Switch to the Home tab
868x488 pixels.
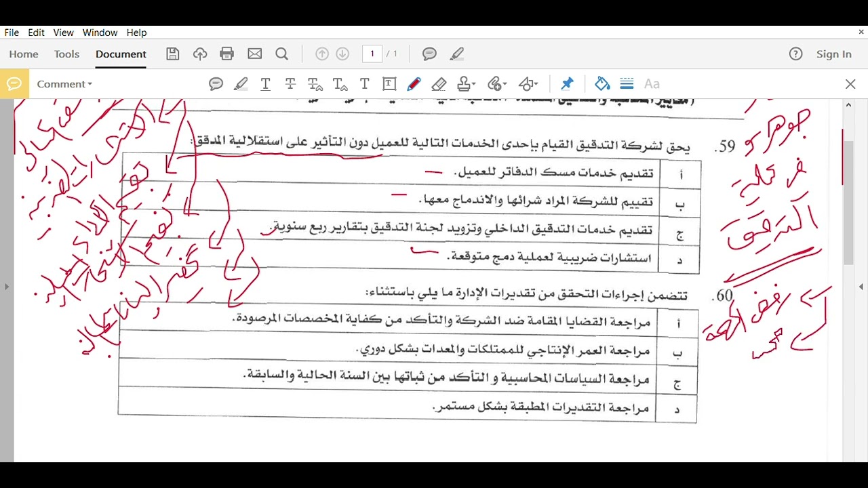pos(24,54)
